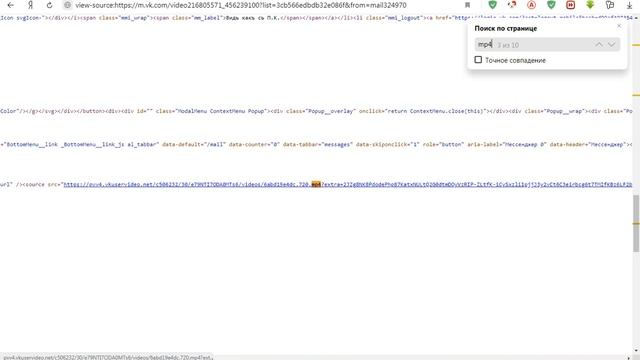640x360 pixels.
Task: Open green shield extension beside the red skip icon
Action: [x=551, y=5]
